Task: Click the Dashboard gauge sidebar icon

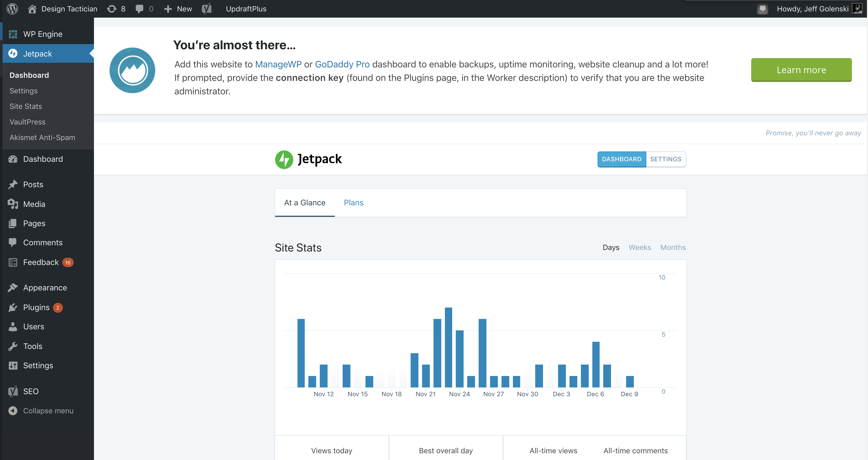Action: click(13, 159)
